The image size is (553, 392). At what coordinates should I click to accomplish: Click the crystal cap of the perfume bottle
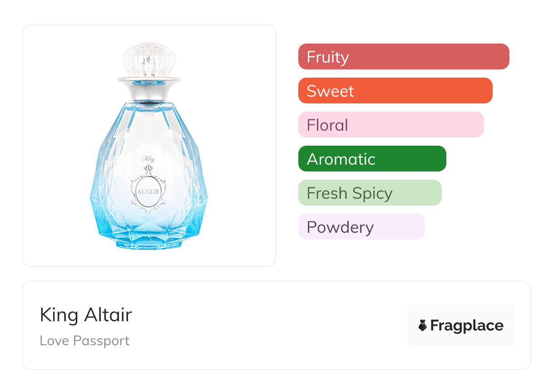[x=149, y=59]
